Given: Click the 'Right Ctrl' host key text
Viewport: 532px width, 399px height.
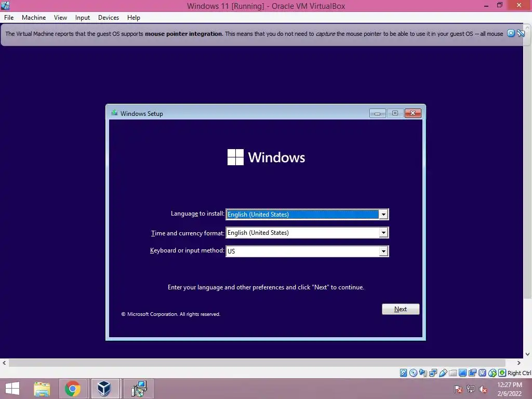Looking at the screenshot, I should [x=520, y=373].
